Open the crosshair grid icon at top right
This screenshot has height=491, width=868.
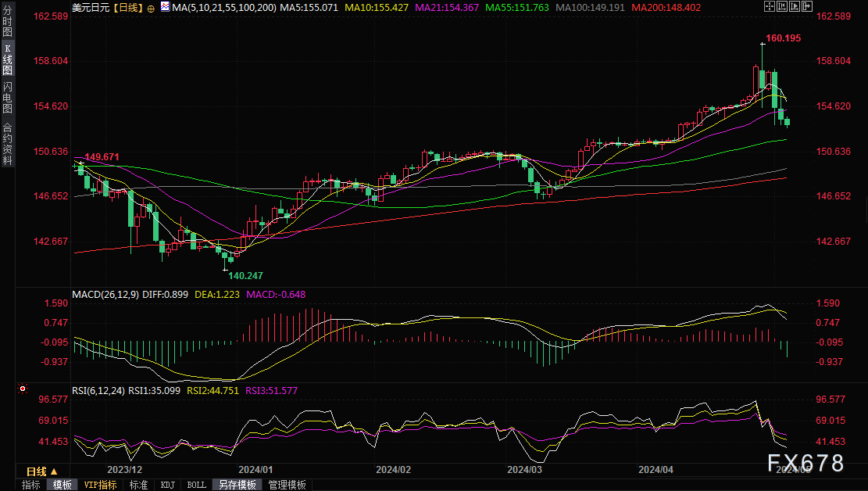pyautogui.click(x=770, y=7)
